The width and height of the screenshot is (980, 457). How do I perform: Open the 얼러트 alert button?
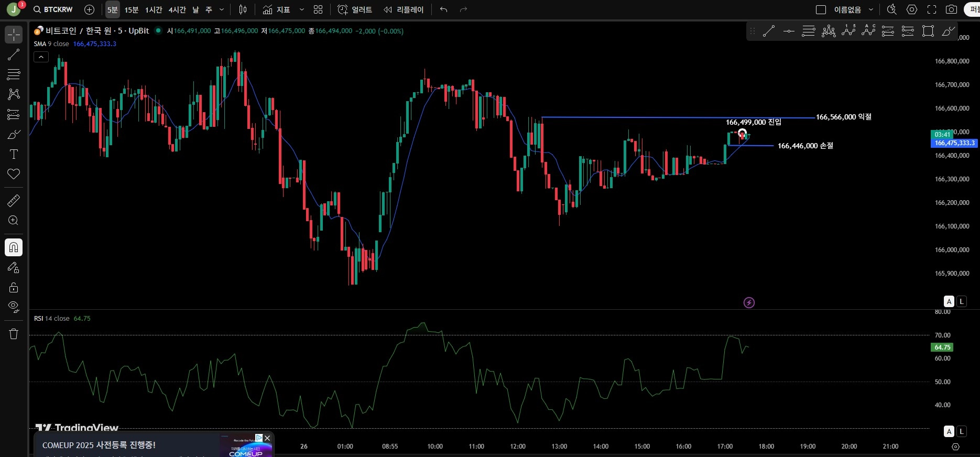tap(355, 9)
